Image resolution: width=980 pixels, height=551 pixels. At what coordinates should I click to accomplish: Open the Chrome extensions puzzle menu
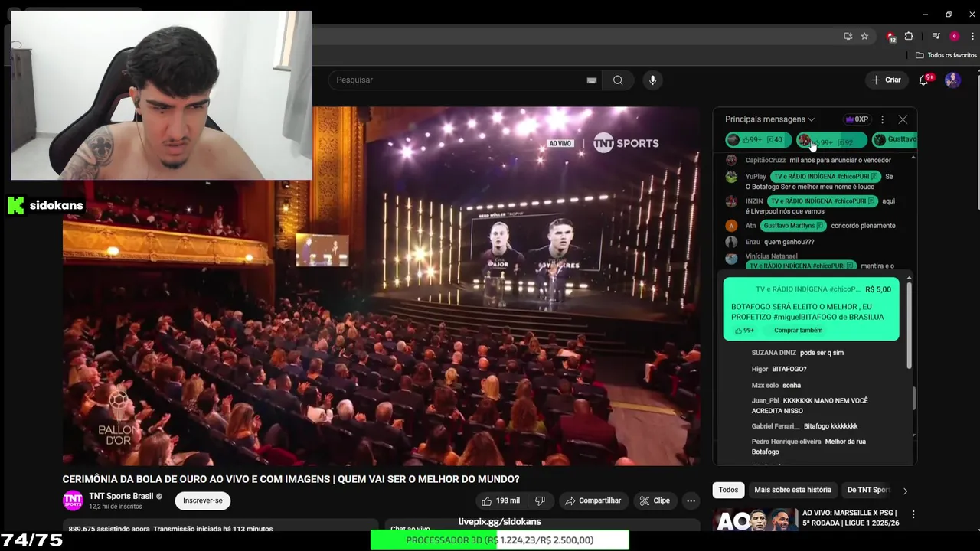(x=909, y=36)
